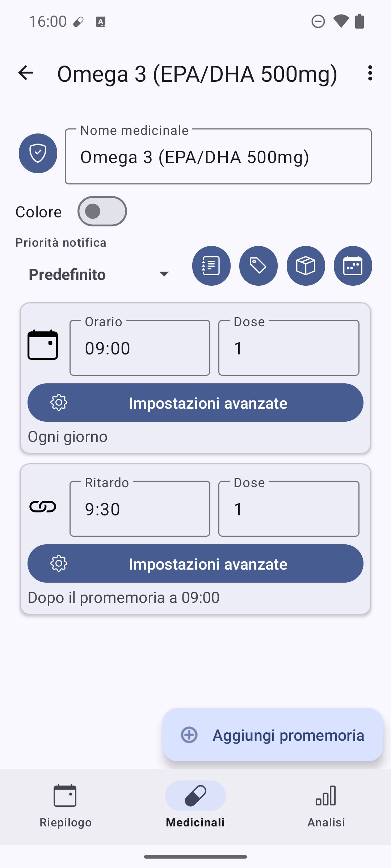Open the three-dot overflow menu
This screenshot has height=868, width=391.
(x=370, y=73)
